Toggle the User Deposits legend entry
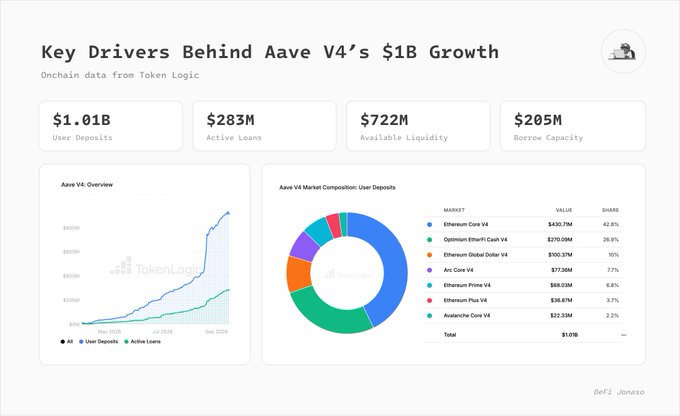 pos(98,342)
